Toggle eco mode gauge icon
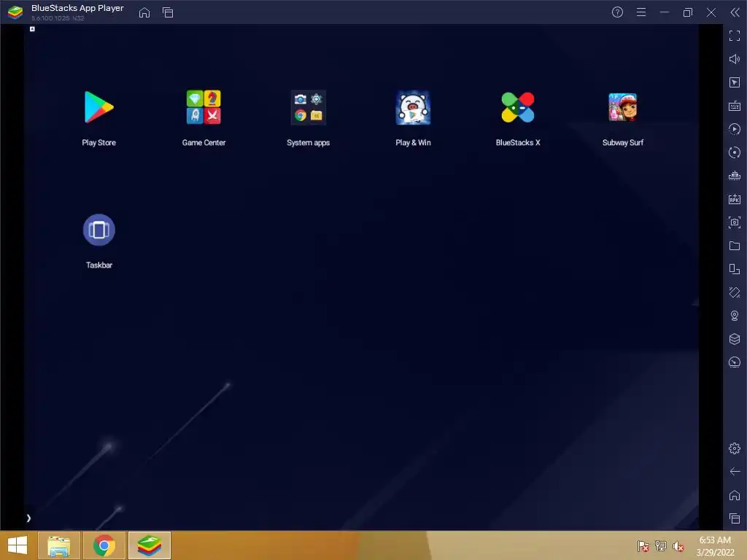Screen dimensions: 747x560 (x=735, y=362)
